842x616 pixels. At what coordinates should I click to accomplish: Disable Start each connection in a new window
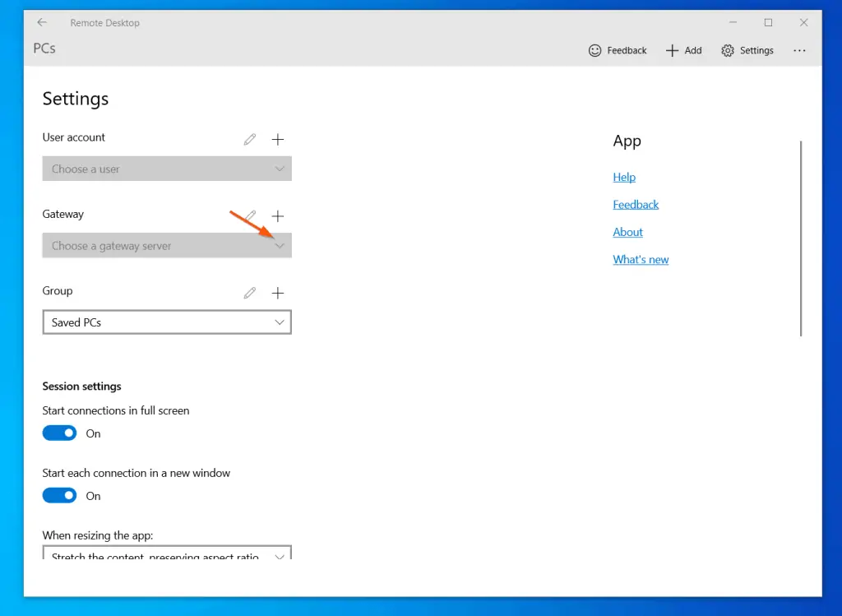(x=58, y=495)
